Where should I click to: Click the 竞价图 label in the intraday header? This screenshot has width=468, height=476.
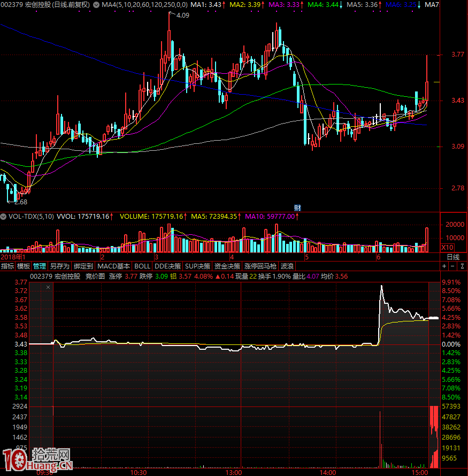(95, 277)
